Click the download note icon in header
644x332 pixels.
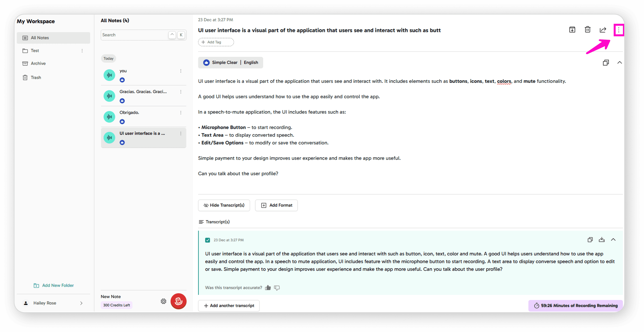pyautogui.click(x=572, y=30)
